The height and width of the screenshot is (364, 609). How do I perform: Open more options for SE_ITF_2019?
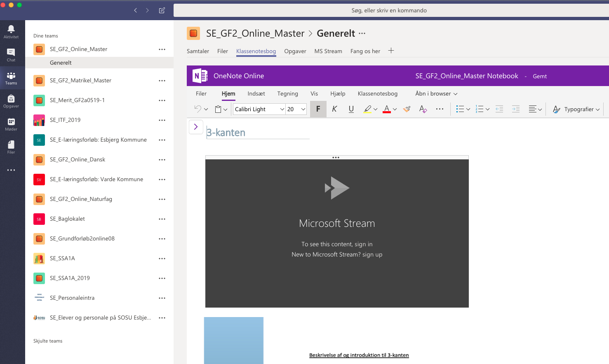162,120
